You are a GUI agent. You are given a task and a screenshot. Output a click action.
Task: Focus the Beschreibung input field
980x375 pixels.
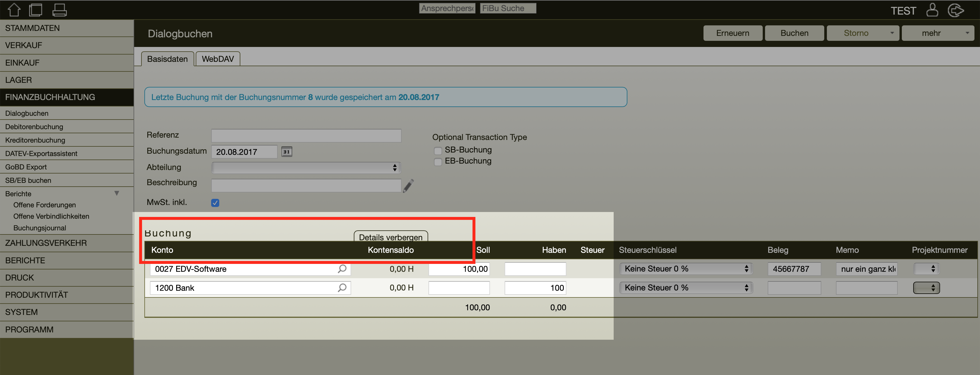click(306, 185)
